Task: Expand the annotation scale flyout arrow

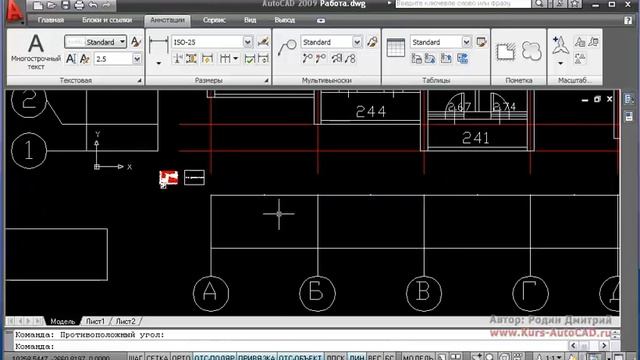Action: click(560, 63)
